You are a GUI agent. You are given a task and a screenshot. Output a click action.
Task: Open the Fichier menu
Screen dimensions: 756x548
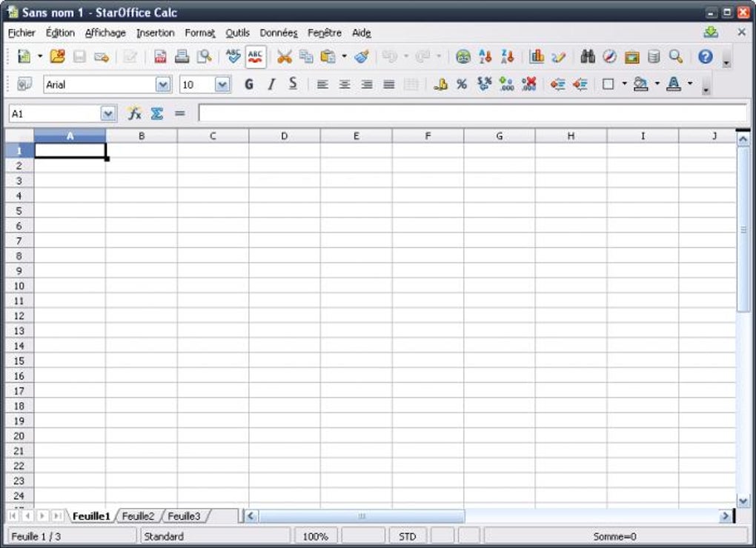(21, 33)
